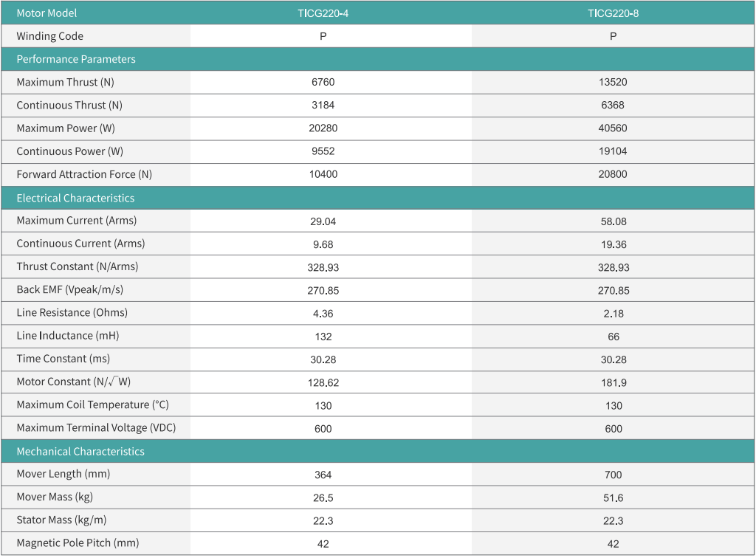Click the Maximum Terminal Voltage (VDC) label
The image size is (756, 558).
pos(96,427)
